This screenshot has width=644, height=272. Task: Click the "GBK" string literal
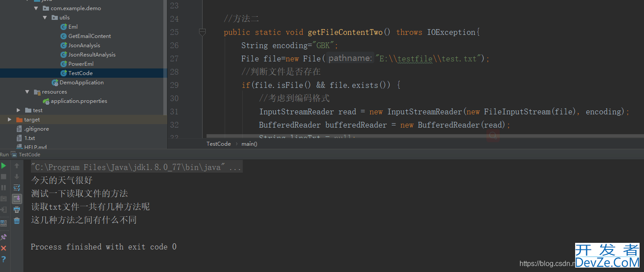point(323,45)
